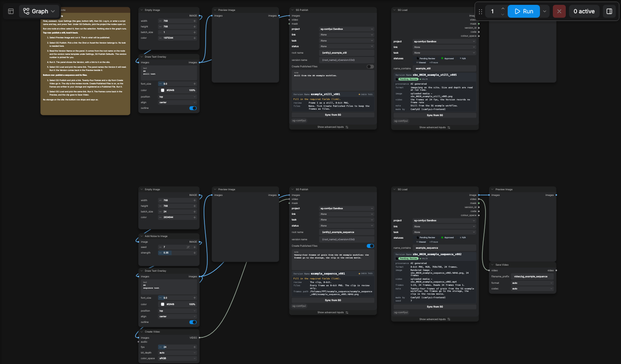This screenshot has width=621, height=364.
Task: Open color swatch in still text overlay node
Action: (x=163, y=90)
